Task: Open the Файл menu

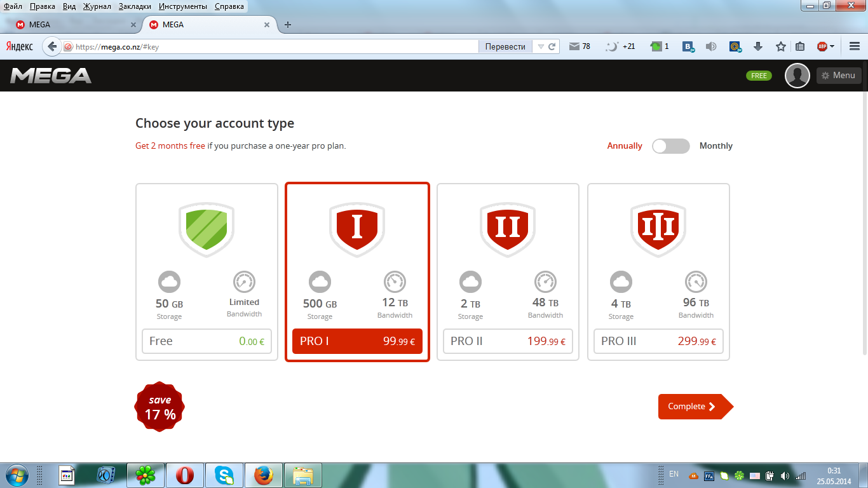Action: coord(13,6)
